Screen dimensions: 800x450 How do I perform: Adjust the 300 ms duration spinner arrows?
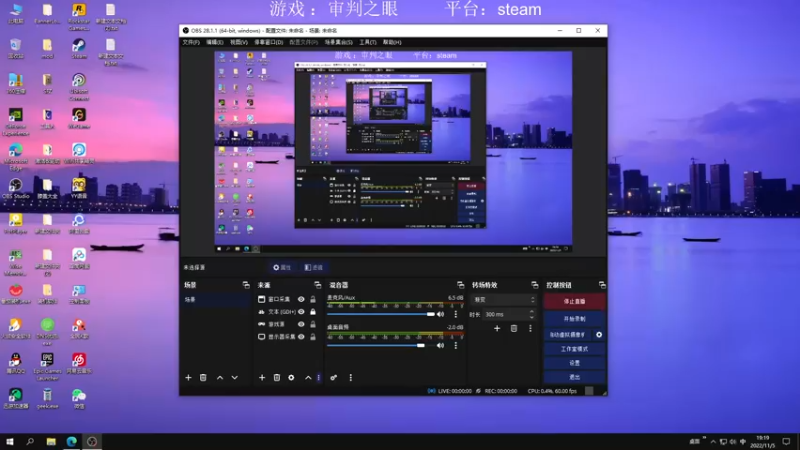coord(532,314)
